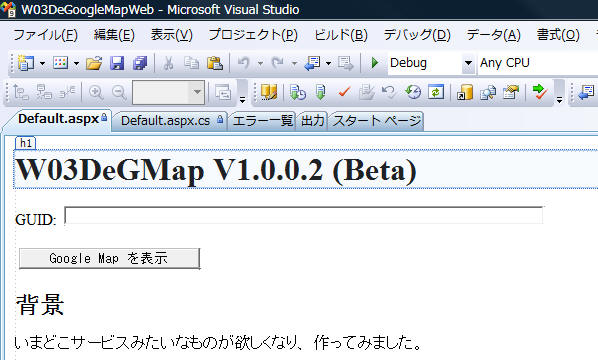The image size is (598, 360).
Task: Click the h1 element tag label
Action: (x=26, y=143)
